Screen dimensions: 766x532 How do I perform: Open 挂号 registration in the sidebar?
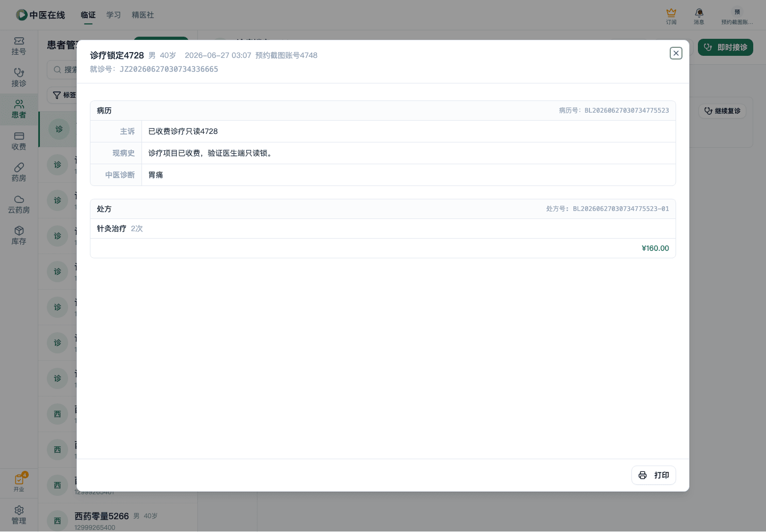19,46
